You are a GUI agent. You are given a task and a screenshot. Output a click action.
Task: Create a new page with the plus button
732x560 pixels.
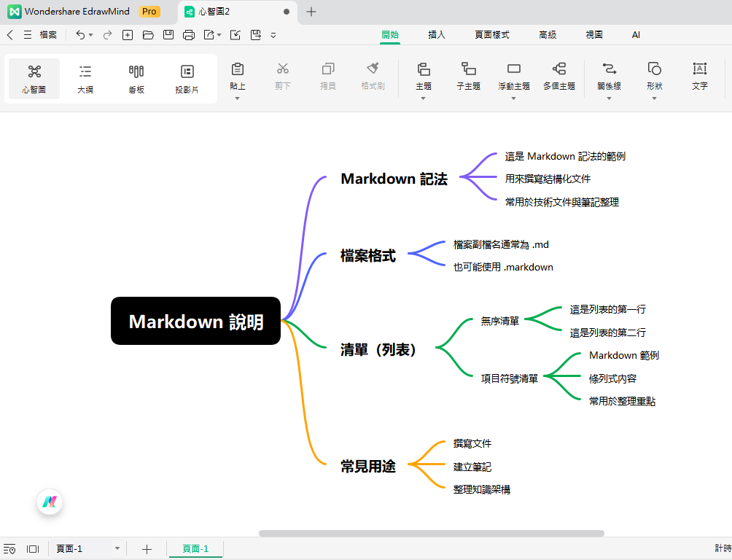(147, 548)
